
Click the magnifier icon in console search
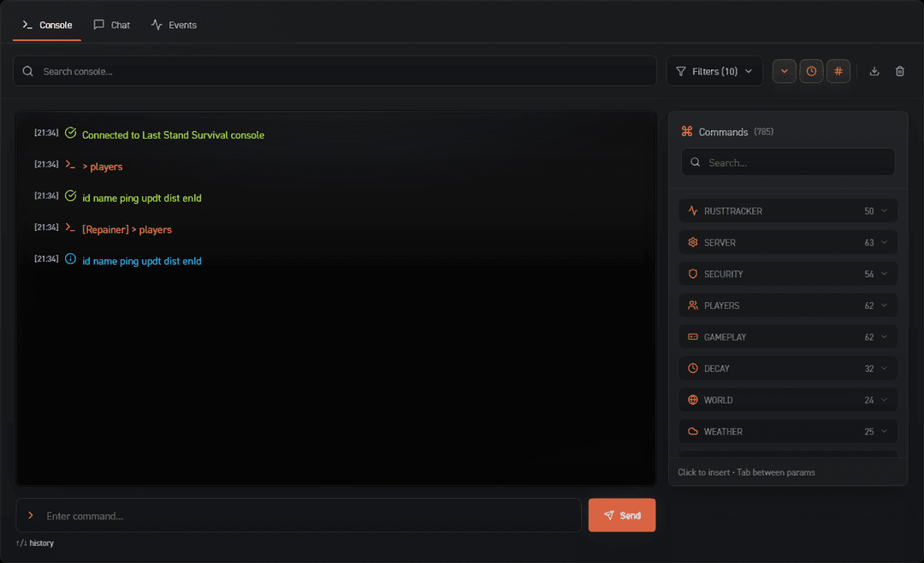[x=27, y=71]
